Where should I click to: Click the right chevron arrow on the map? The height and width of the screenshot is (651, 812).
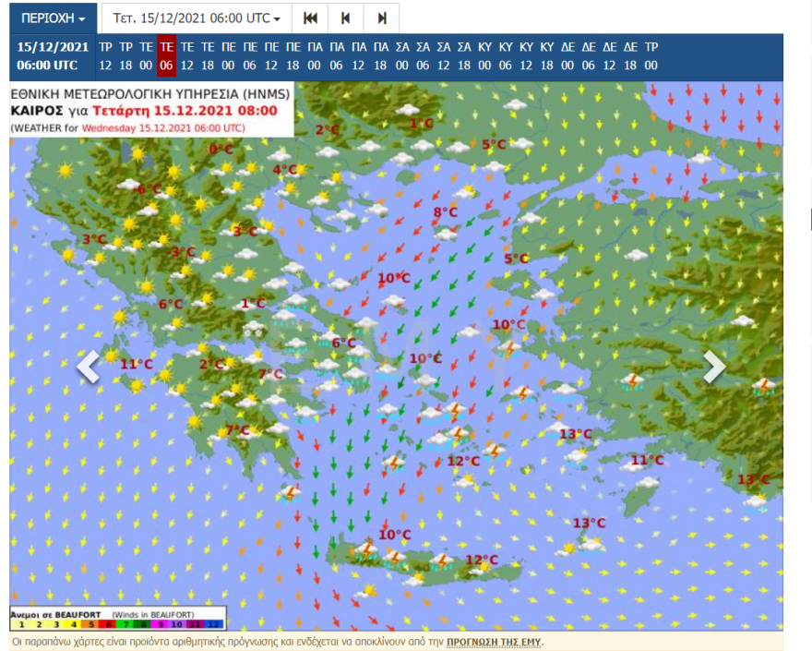tap(714, 367)
